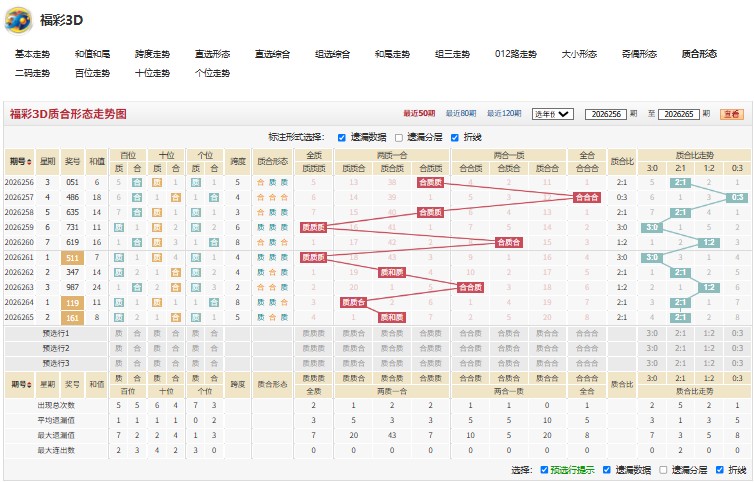This screenshot has width=754, height=482.
Task: Click highlighted number 119 in row 2026264
Action: pyautogui.click(x=73, y=303)
